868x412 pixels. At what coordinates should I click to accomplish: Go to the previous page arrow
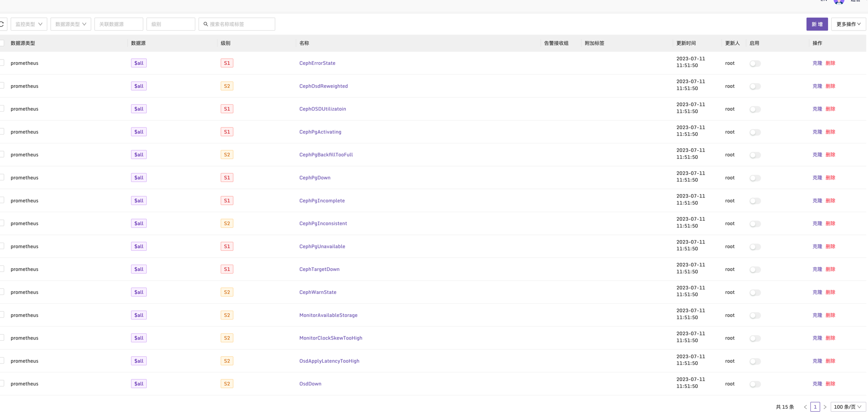(805, 407)
